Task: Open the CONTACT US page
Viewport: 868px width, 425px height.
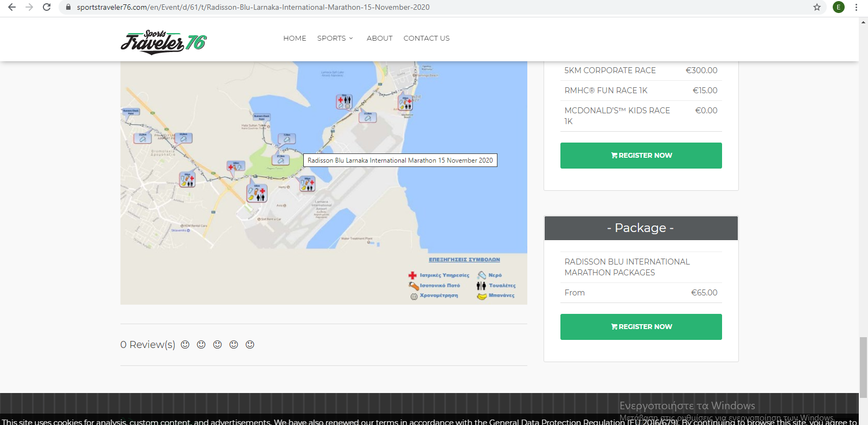Action: click(426, 38)
